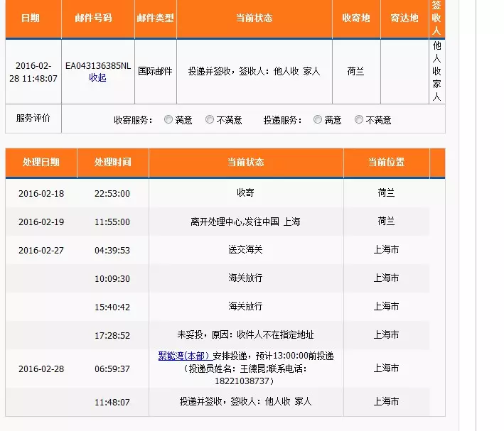This screenshot has width=504, height=431.
Task: Click date cell 2016-02-19
Action: pos(41,222)
